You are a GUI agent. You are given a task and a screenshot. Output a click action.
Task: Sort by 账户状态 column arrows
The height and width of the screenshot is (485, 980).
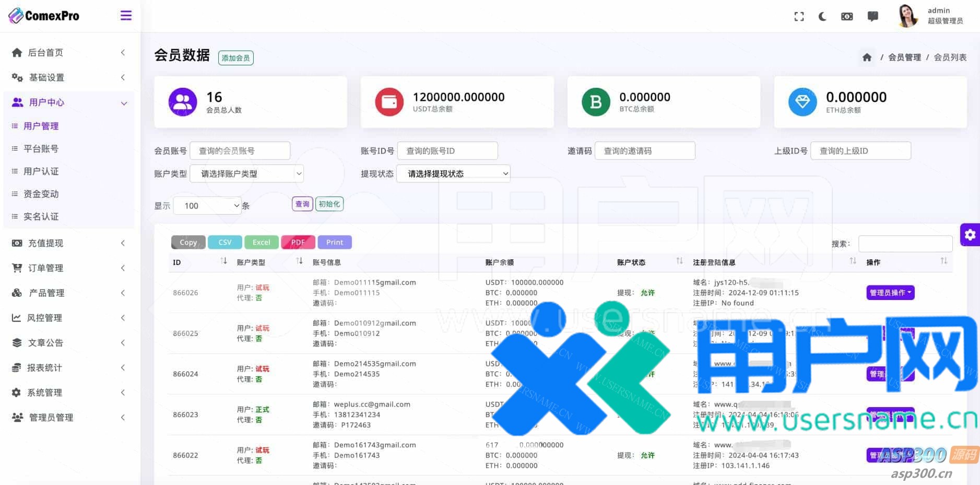[679, 261]
